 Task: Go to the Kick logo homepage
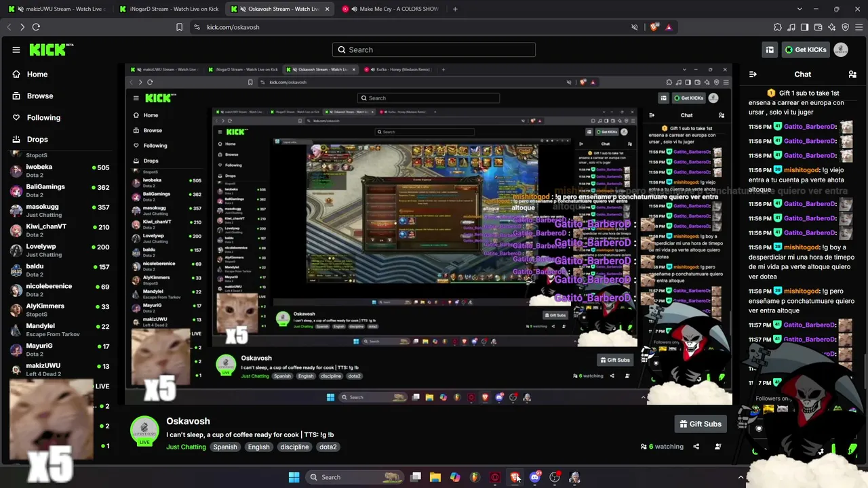[51, 49]
